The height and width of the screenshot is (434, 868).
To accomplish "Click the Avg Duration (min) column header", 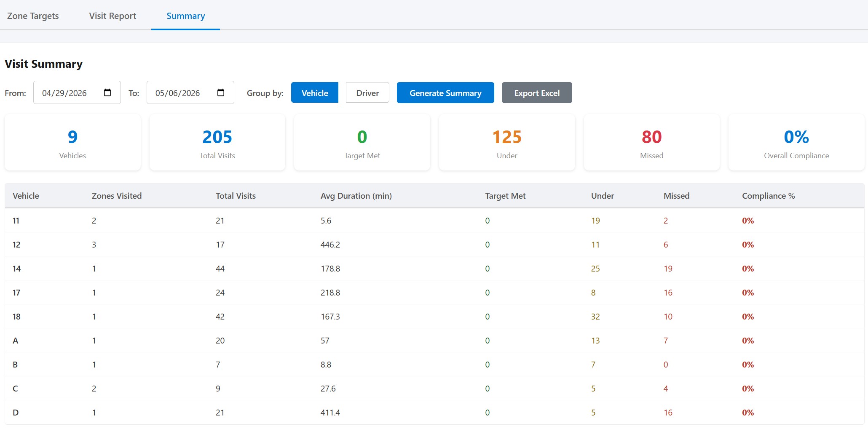I will [x=356, y=196].
